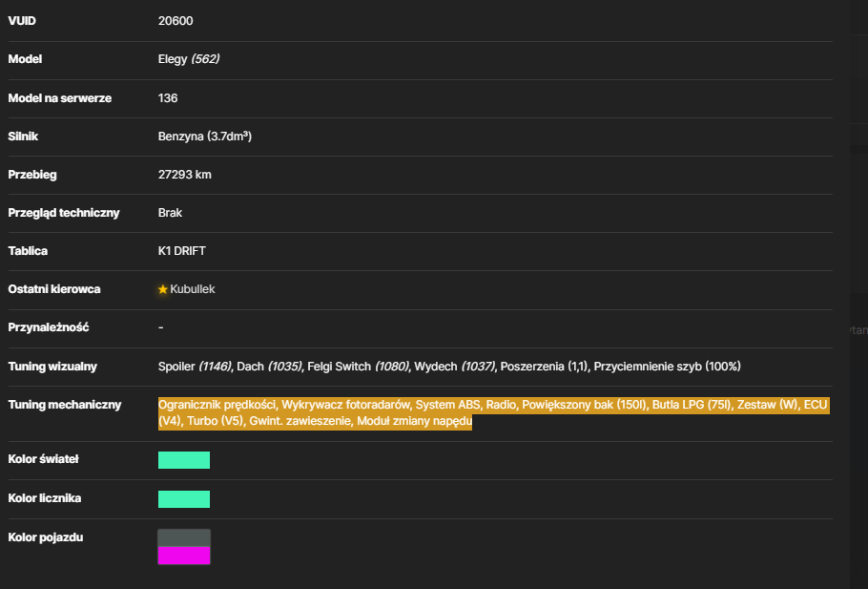Click the highlighted Tuning mechaniczny text
The width and height of the screenshot is (868, 589).
point(493,412)
